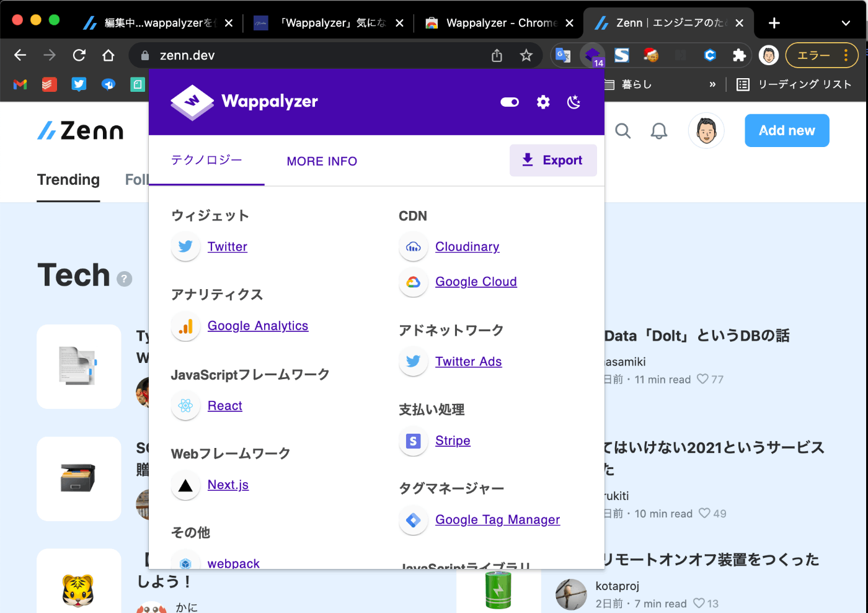
Task: Switch to the MORE INFO tab
Action: 322,161
